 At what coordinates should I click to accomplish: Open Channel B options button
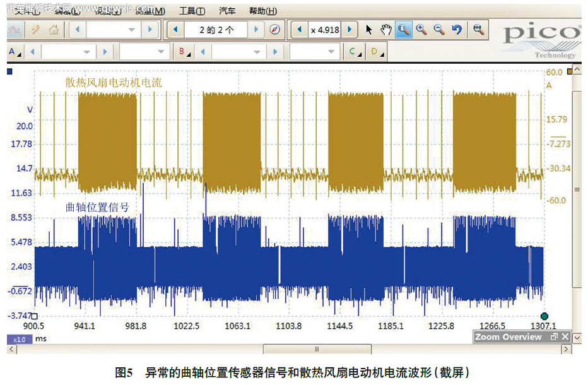[184, 52]
